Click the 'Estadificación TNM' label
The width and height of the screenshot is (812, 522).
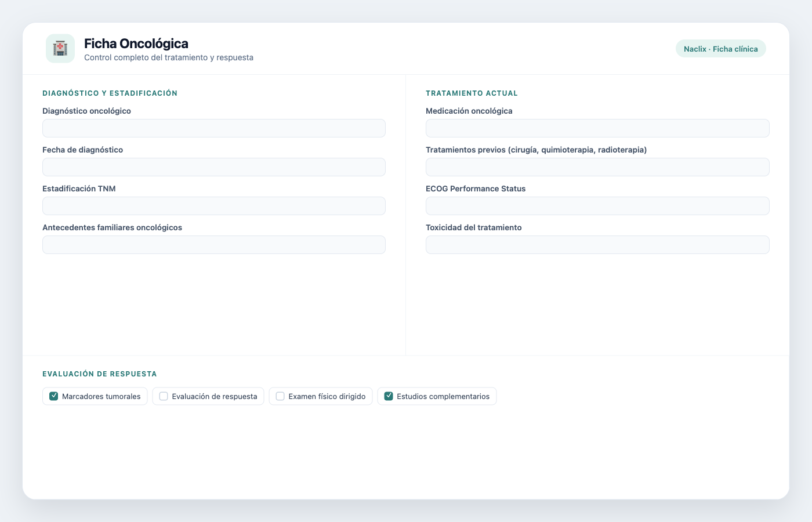click(x=79, y=188)
